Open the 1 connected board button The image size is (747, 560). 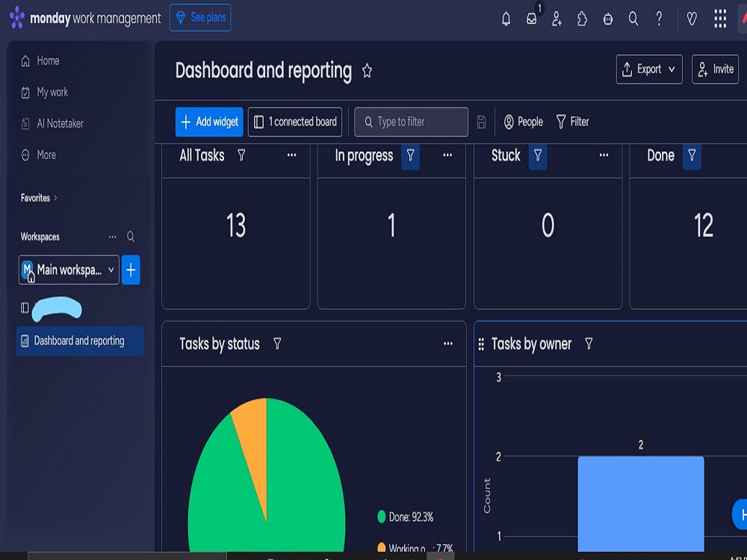pyautogui.click(x=295, y=122)
